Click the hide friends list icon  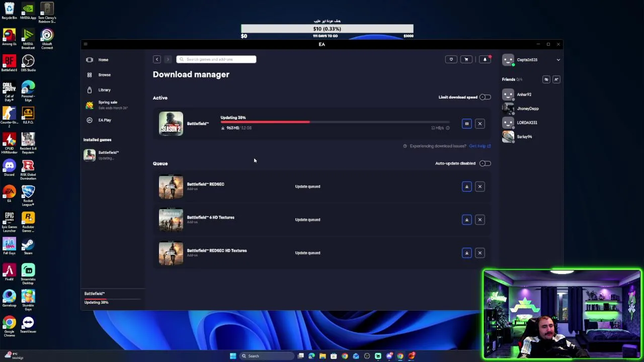[546, 79]
